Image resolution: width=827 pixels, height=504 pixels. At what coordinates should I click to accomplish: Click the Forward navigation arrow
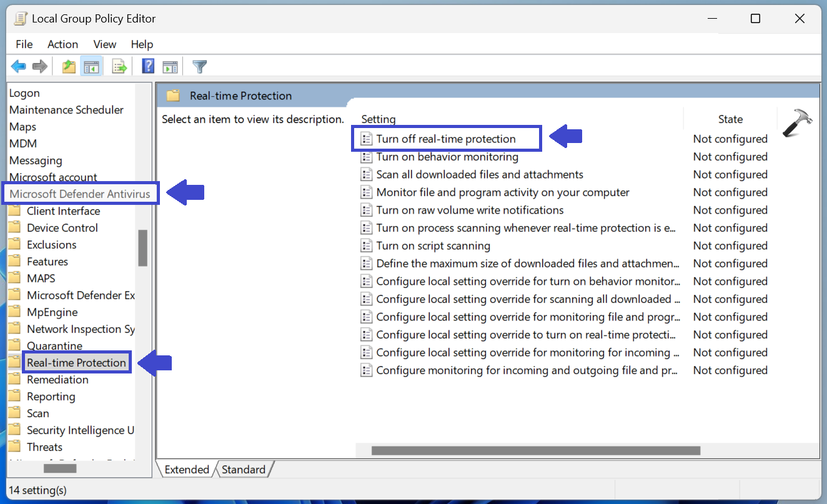39,66
